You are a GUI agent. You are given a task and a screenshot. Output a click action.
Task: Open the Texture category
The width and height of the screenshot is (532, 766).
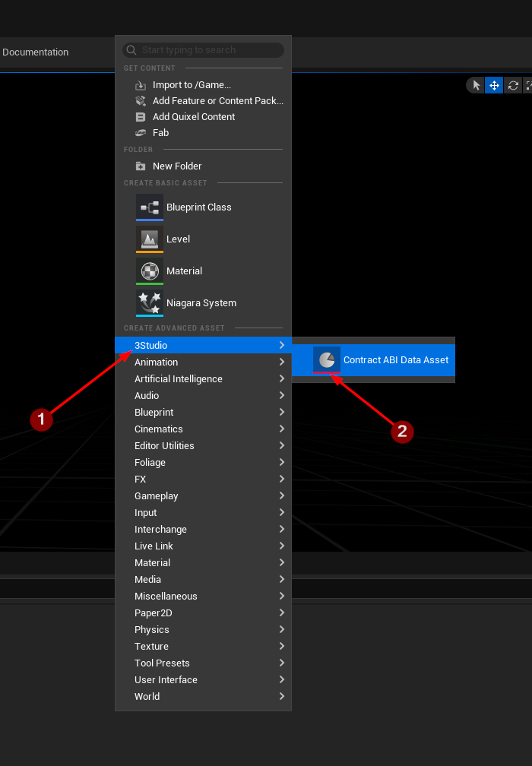(203, 646)
